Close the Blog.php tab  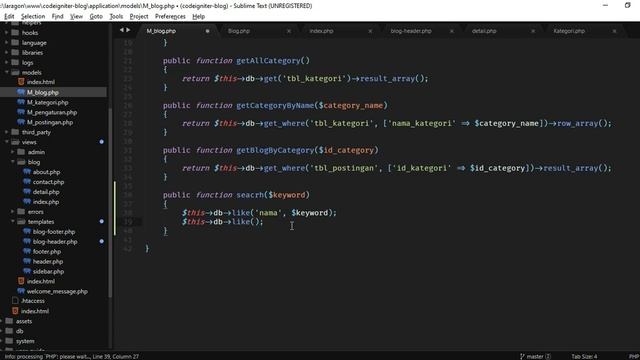coord(289,31)
